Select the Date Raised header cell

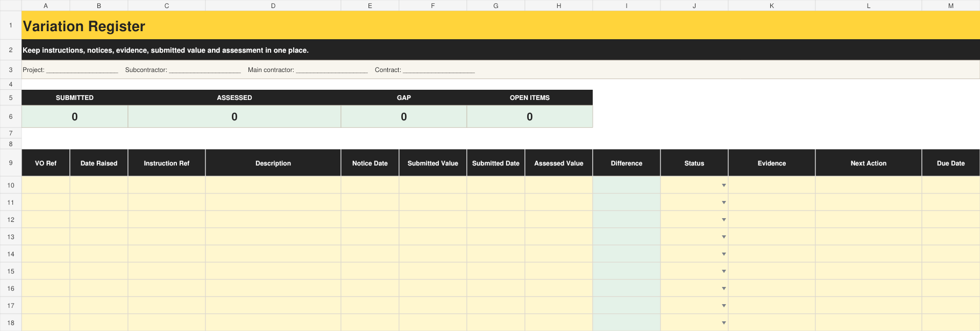pyautogui.click(x=99, y=163)
